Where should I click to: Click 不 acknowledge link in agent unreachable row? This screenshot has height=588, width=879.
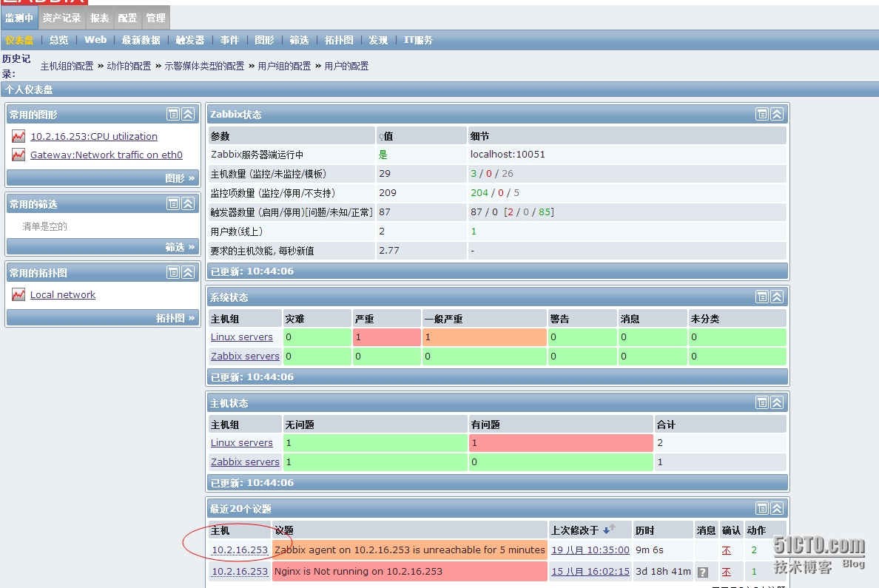click(x=727, y=550)
